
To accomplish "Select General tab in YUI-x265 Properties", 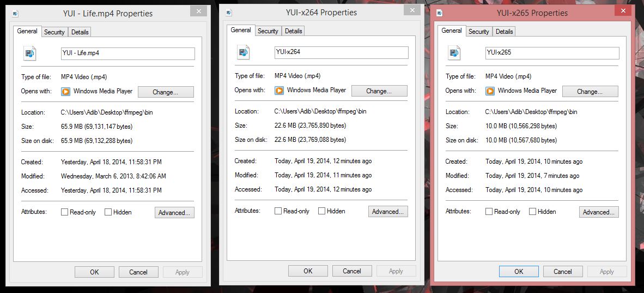I will click(451, 31).
